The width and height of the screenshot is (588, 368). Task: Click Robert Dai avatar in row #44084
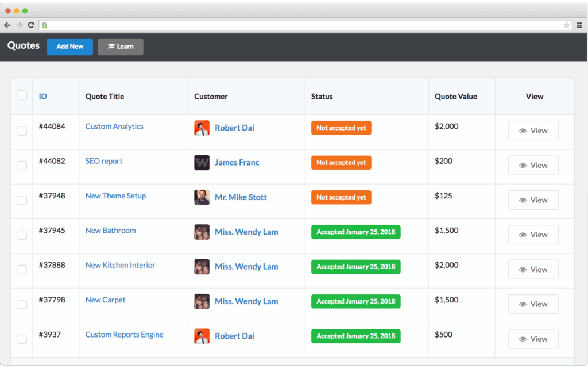click(x=202, y=128)
